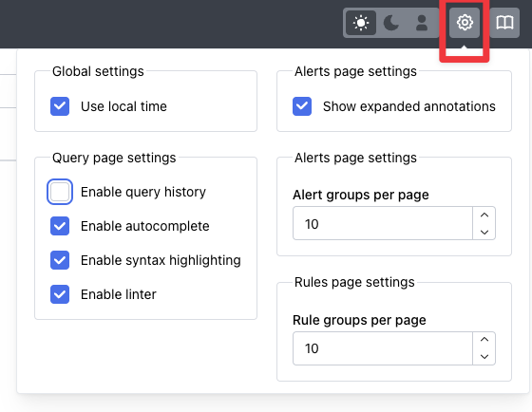Click the Enable syntax highlighting label
This screenshot has width=532, height=412.
(x=161, y=260)
